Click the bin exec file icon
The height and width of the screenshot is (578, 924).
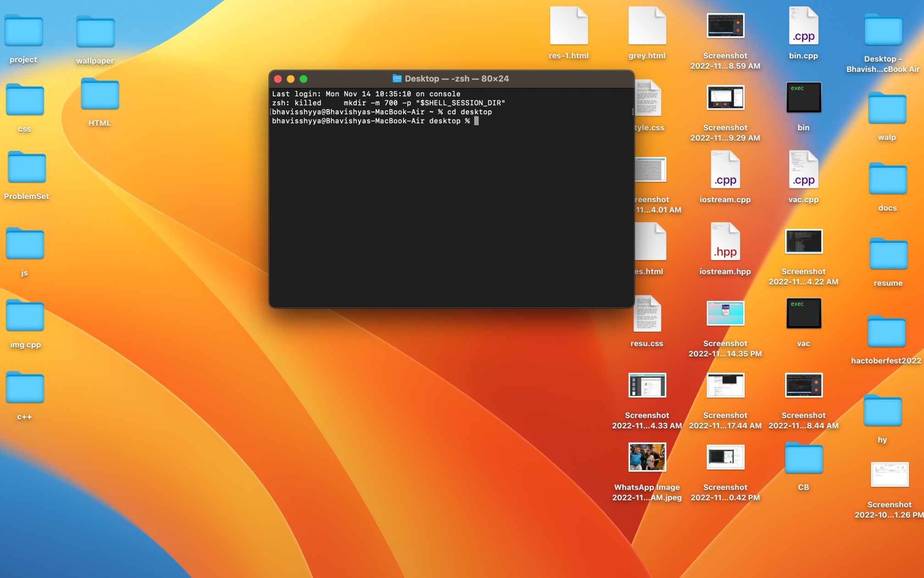coord(803,98)
